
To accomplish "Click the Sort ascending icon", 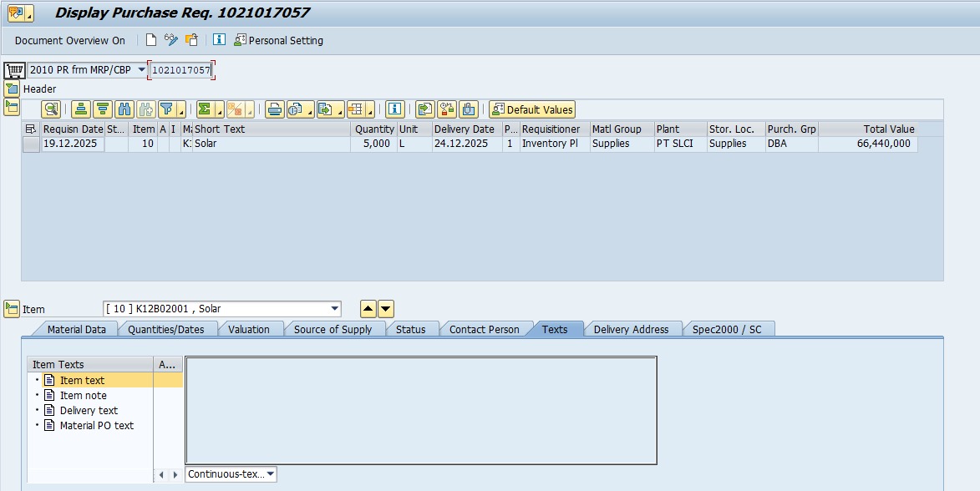I will [81, 109].
